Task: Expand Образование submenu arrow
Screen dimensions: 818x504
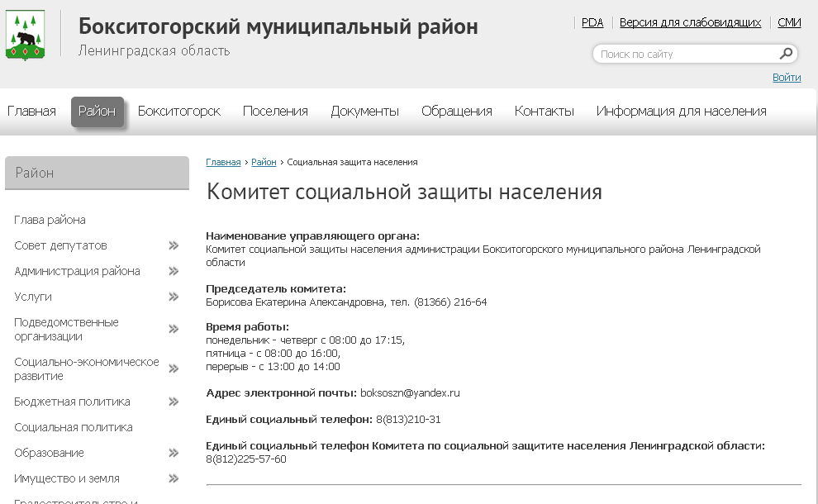Action: pos(174,453)
